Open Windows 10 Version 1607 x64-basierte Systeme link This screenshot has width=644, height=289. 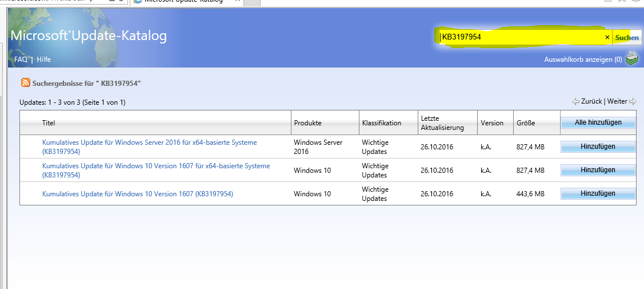[156, 170]
